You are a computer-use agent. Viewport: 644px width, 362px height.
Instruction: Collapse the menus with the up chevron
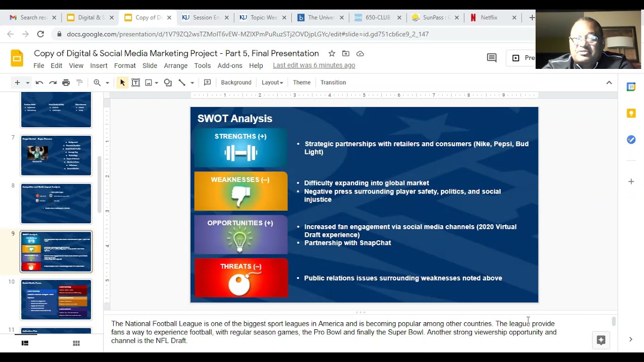coord(609,82)
